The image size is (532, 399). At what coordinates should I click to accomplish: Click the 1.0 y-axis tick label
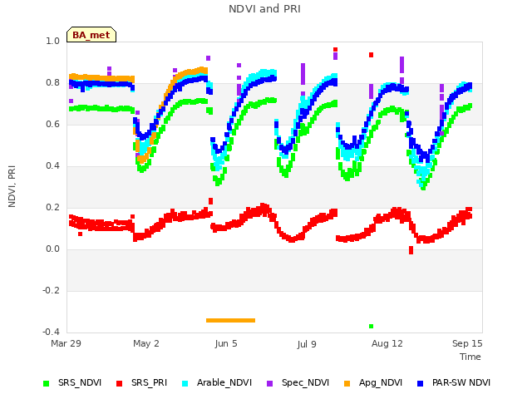coord(52,41)
